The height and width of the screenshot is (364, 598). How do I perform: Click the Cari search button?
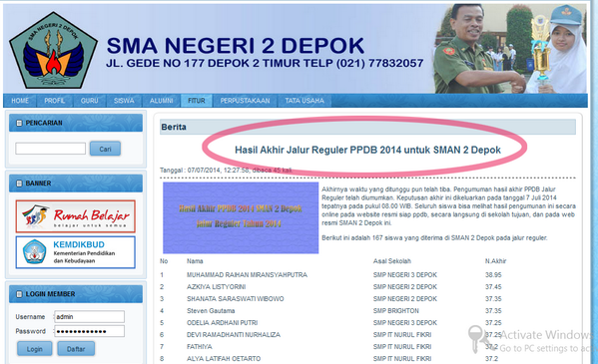(105, 149)
